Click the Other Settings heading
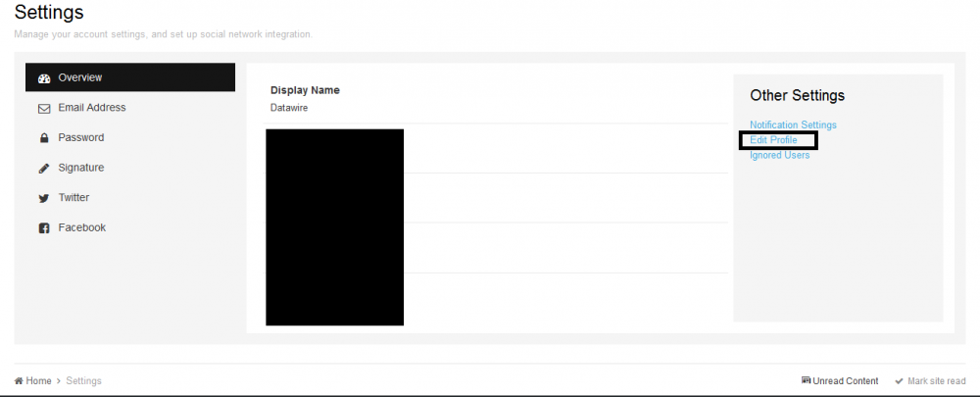The image size is (980, 397). coord(798,95)
